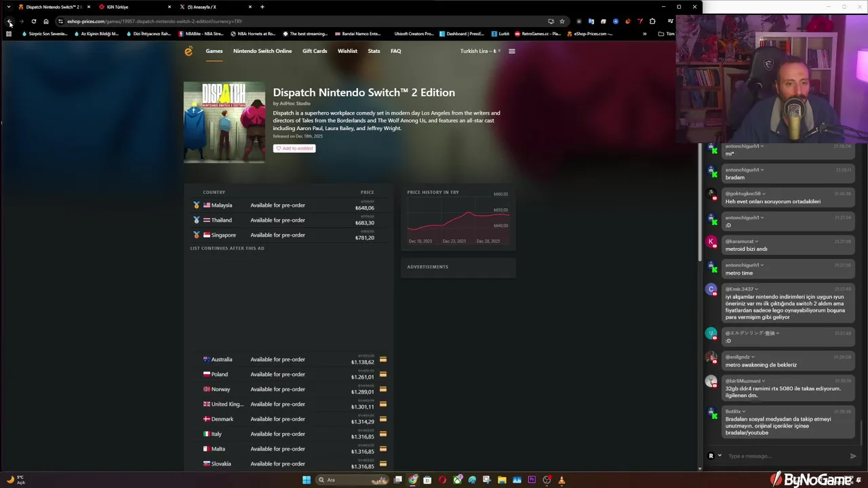Open File Explorer from the taskbar
868x488 pixels.
click(502, 480)
